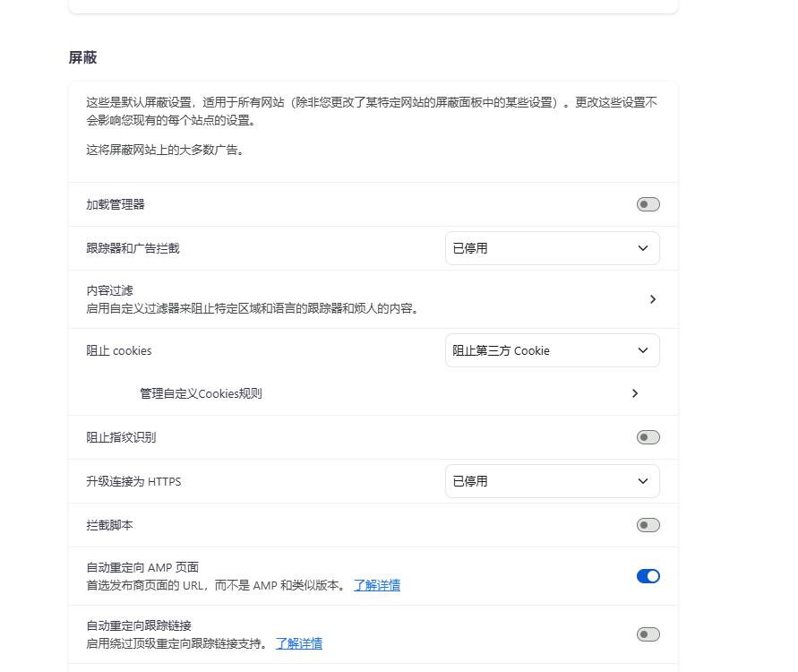798x672 pixels.
Task: Click the 阻止 cookies label
Action: (x=118, y=350)
